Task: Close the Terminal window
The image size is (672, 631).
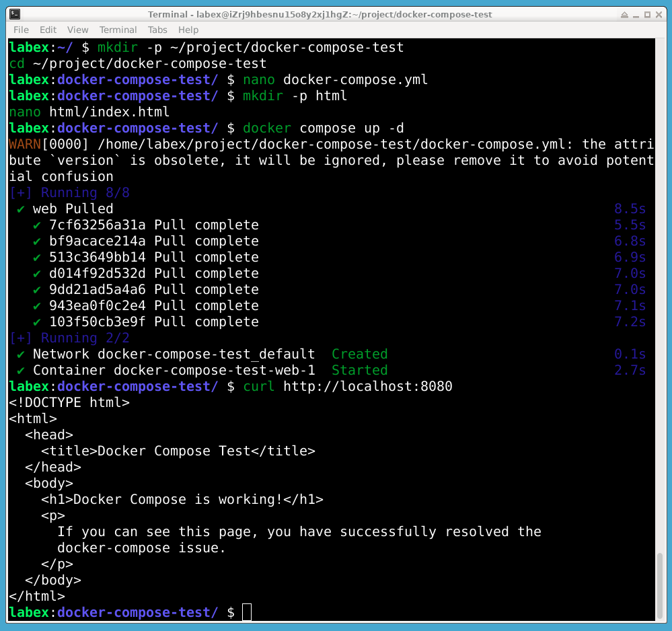Action: [659, 14]
